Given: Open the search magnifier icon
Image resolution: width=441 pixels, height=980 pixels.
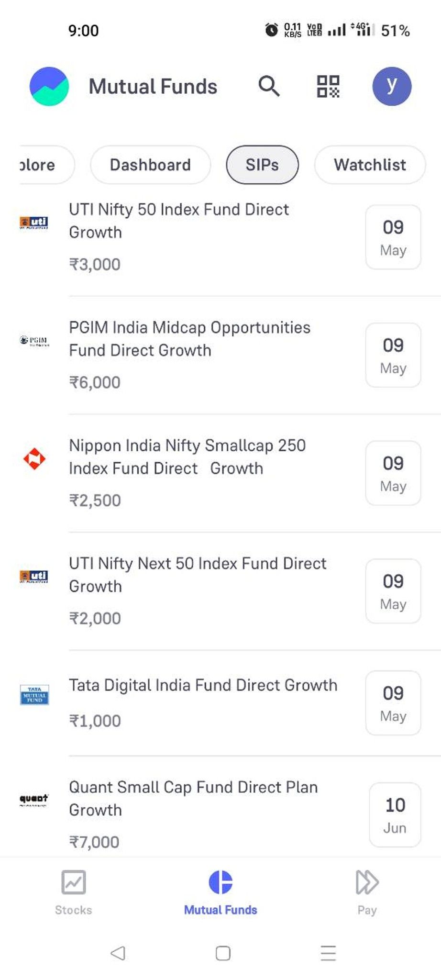Looking at the screenshot, I should 269,86.
